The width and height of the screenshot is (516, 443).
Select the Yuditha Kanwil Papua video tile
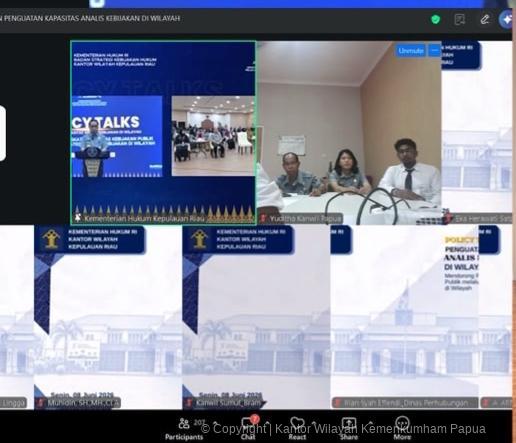pos(349,133)
